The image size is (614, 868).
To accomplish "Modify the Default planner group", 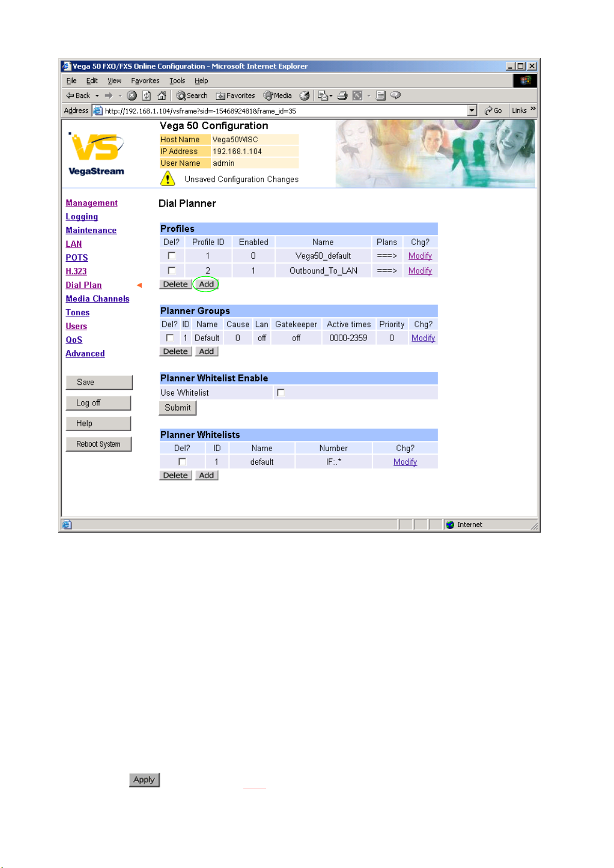I will (x=423, y=338).
